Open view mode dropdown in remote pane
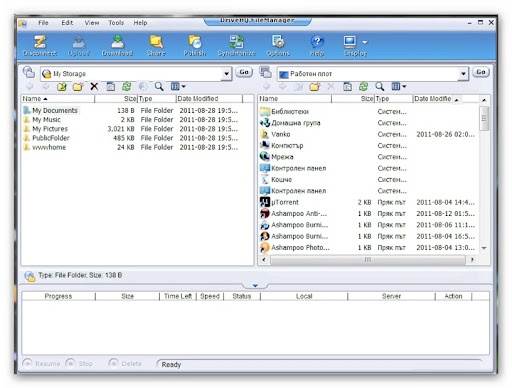The height and width of the screenshot is (388, 512). point(178,87)
